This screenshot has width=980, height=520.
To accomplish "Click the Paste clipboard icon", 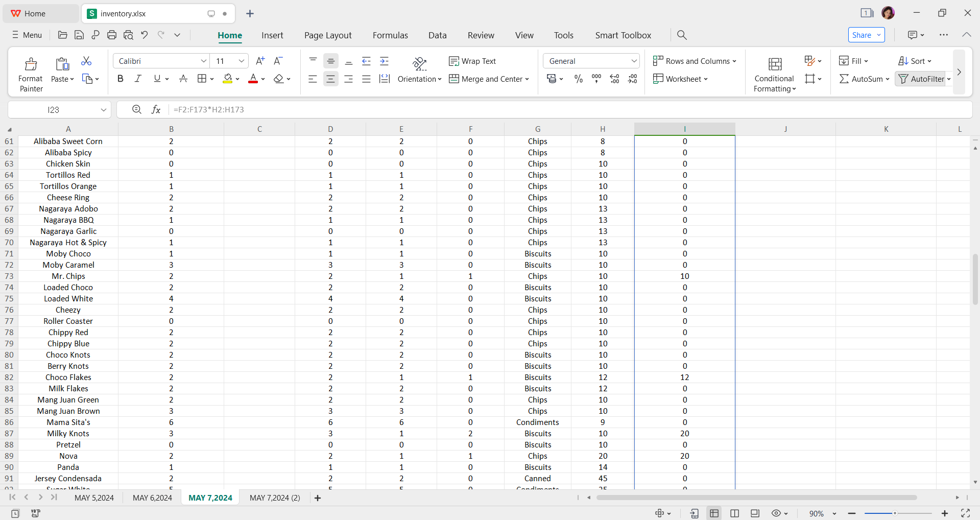I will click(x=62, y=64).
